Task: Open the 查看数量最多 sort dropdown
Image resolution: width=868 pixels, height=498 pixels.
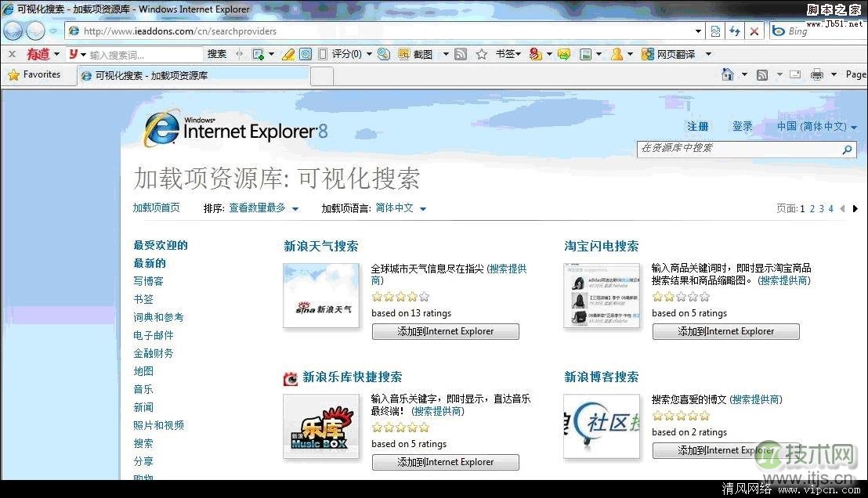Action: point(262,208)
